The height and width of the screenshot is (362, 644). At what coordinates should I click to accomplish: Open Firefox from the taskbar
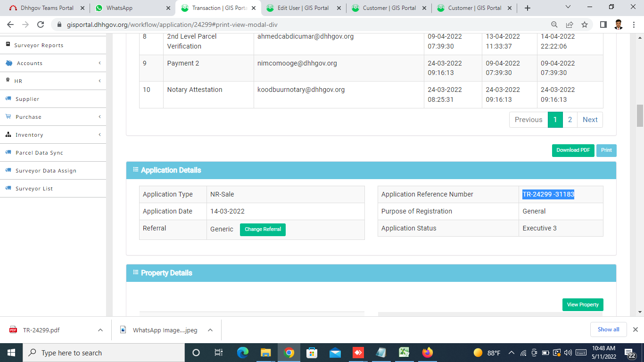(x=427, y=353)
